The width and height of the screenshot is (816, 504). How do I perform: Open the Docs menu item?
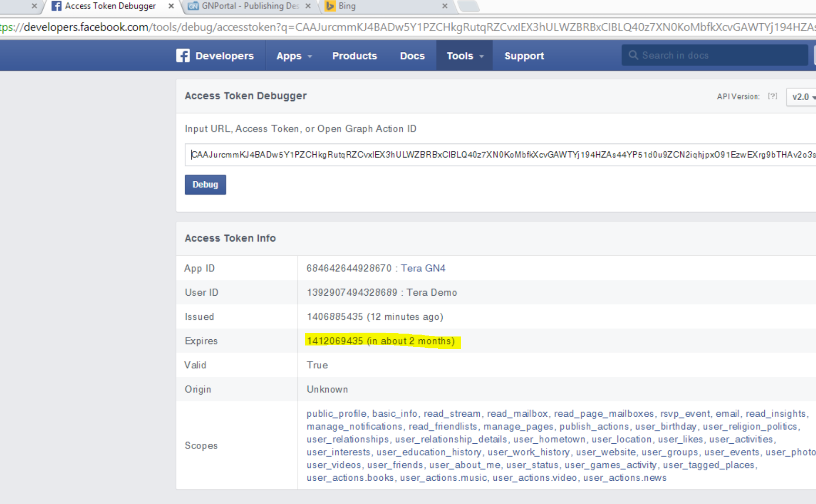[412, 56]
